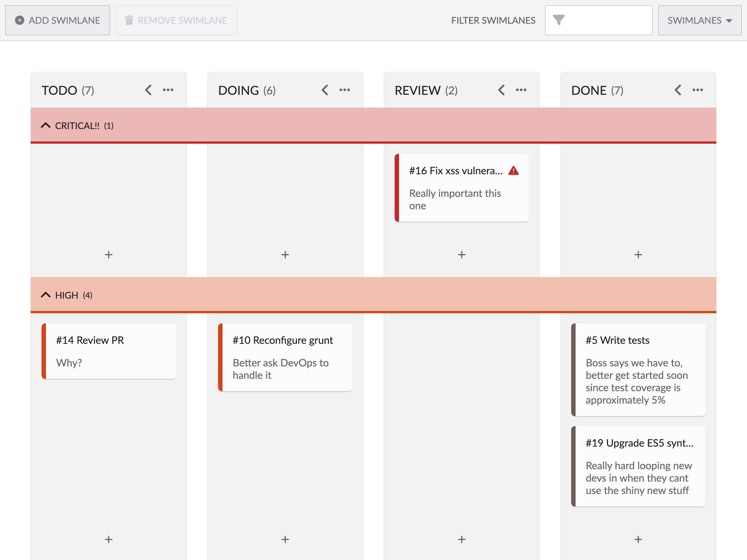The width and height of the screenshot is (747, 560).
Task: Collapse the CRITICAL!! swimlane
Action: [46, 125]
